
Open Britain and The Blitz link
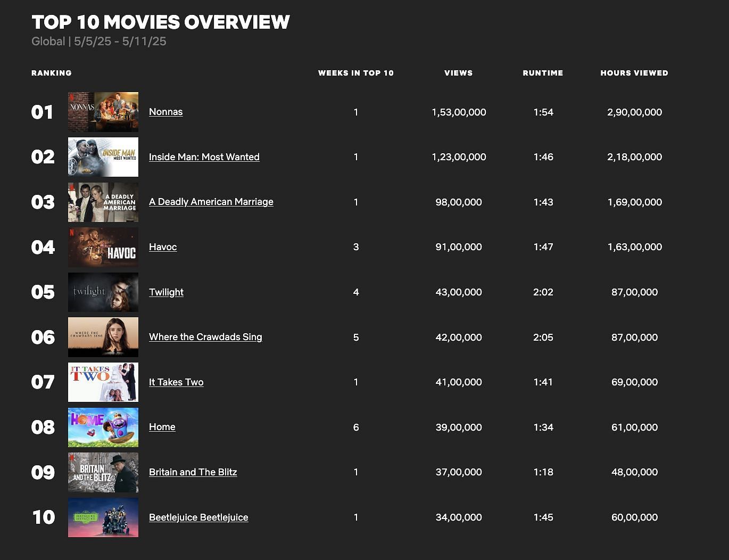click(x=193, y=472)
